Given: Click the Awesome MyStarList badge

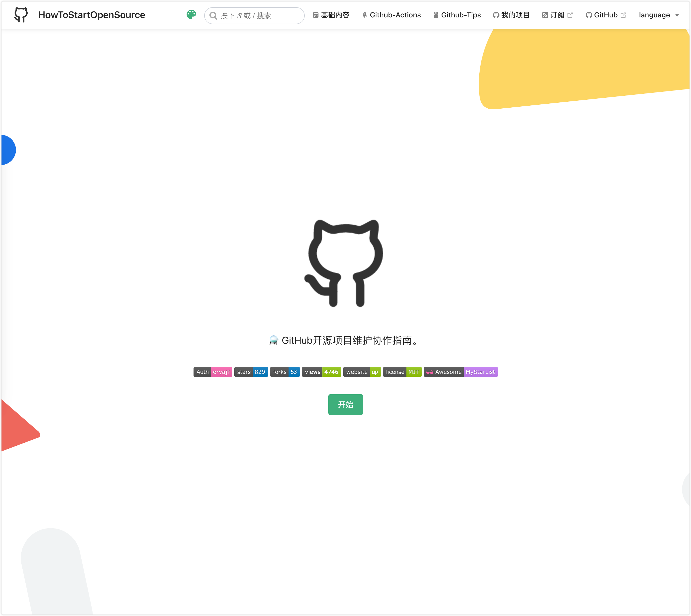Looking at the screenshot, I should [x=460, y=372].
